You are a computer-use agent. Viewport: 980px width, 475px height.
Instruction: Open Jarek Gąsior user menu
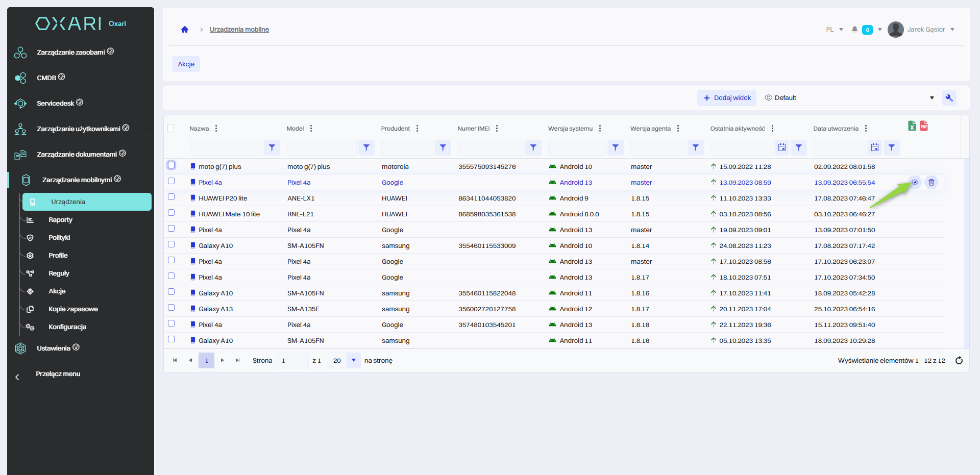click(925, 30)
